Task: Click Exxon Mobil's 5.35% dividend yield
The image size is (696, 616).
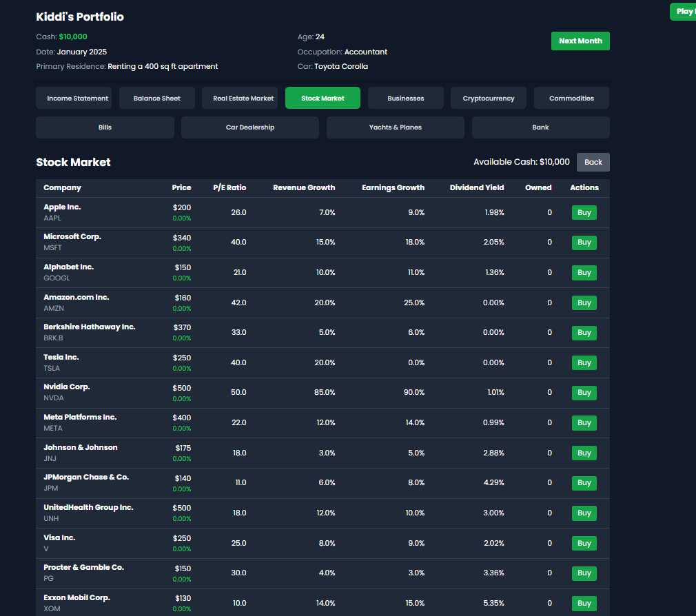Action: [x=493, y=603]
